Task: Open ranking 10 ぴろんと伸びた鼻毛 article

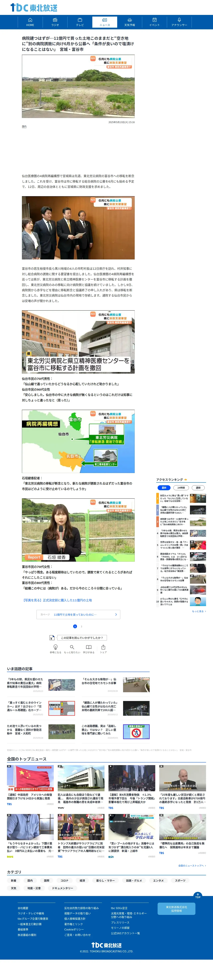Action: [181, 601]
